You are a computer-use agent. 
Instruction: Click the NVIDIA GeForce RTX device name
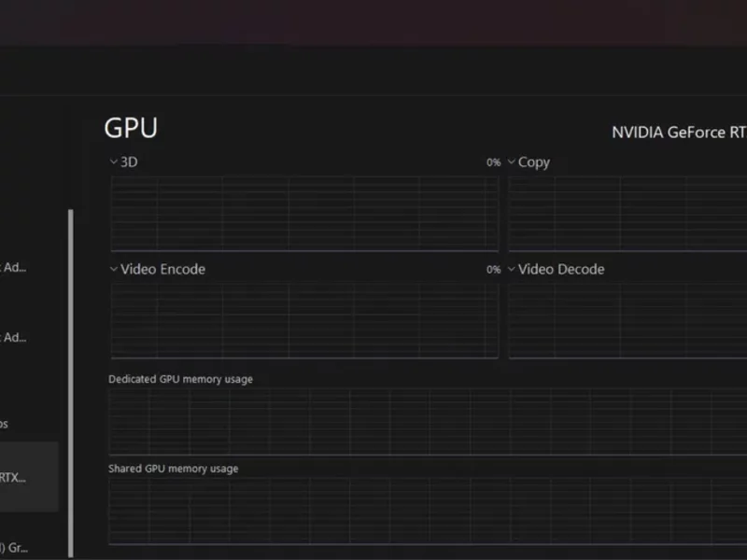click(679, 133)
